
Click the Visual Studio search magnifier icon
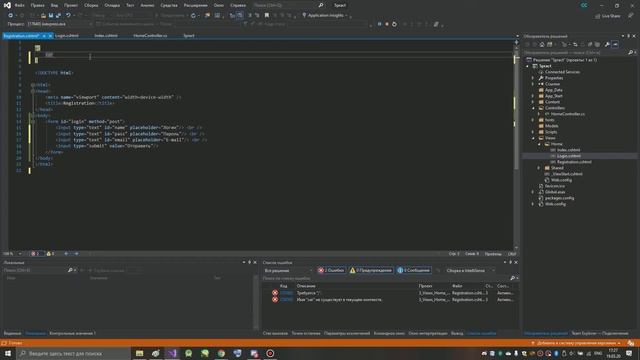(x=321, y=5)
